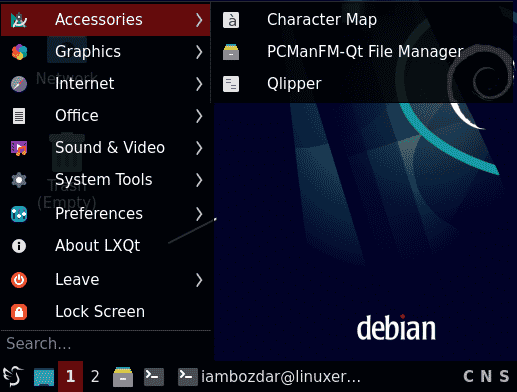
Task: Toggle Caps Lock indicator C
Action: tap(468, 377)
